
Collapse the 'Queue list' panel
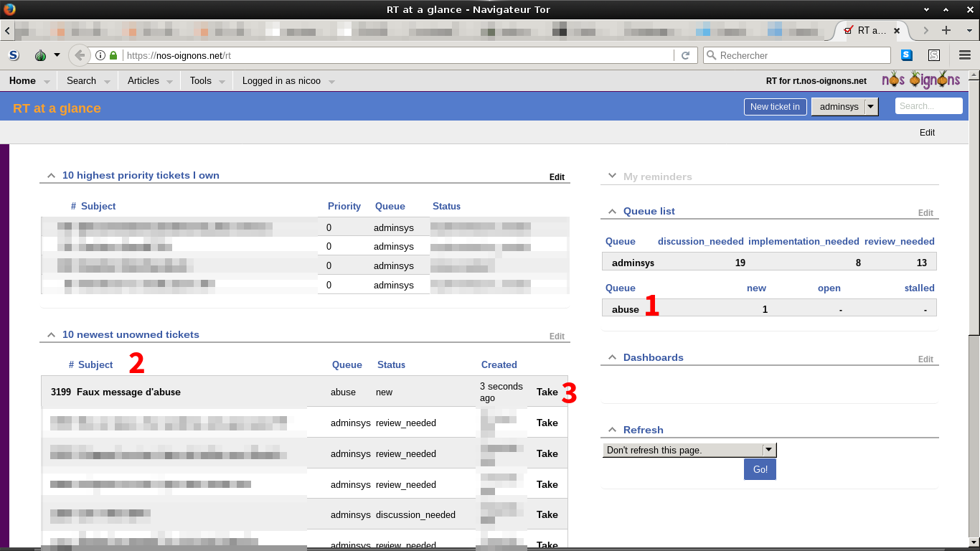[612, 212]
